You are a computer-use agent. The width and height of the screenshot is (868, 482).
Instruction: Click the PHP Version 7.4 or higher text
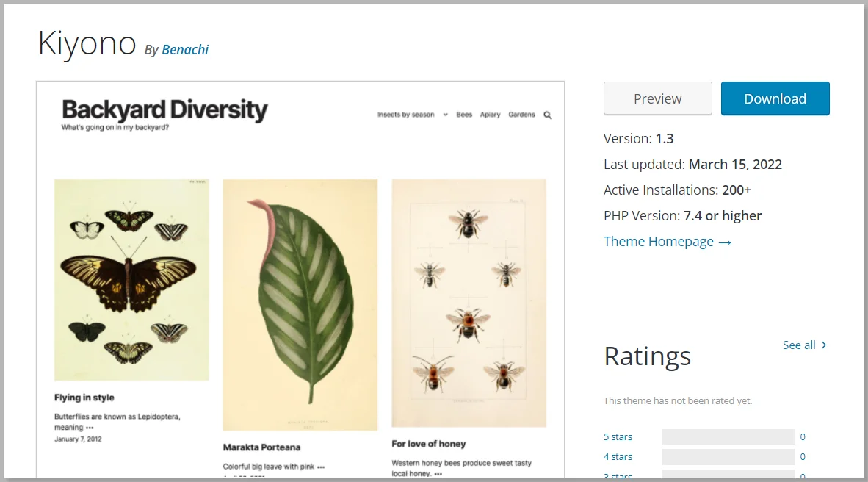[682, 215]
